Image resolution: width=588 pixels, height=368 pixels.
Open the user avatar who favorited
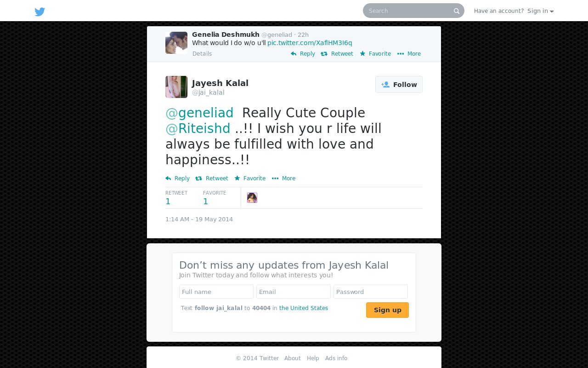[x=252, y=198]
